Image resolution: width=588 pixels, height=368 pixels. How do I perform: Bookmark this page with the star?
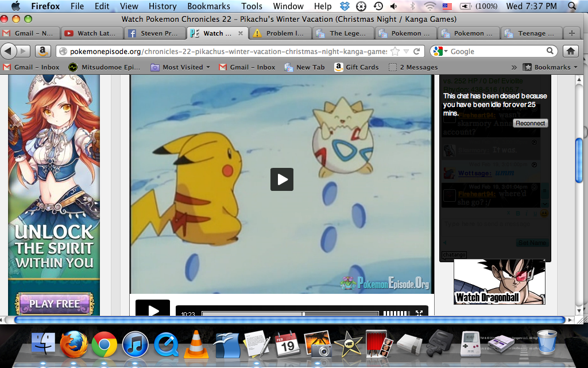click(395, 51)
